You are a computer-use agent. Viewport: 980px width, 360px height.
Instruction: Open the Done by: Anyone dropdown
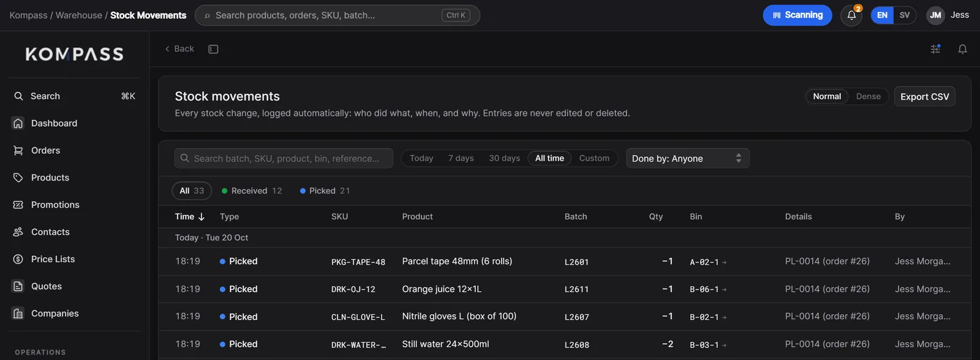click(687, 158)
